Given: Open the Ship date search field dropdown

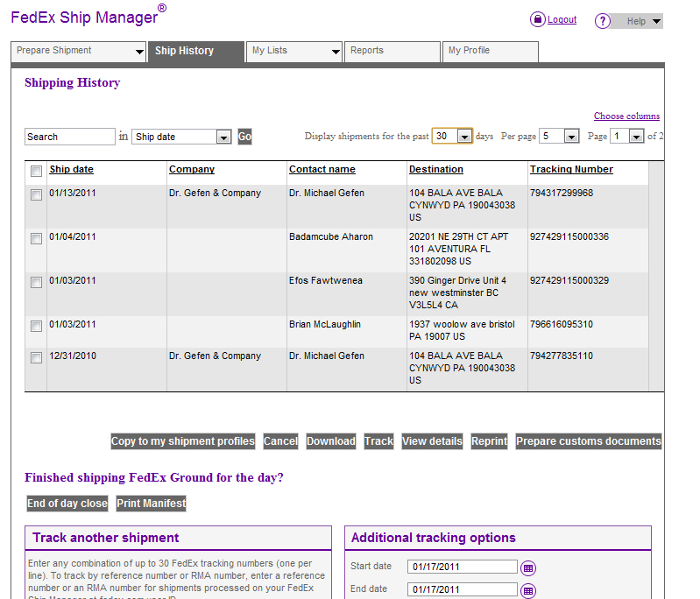Looking at the screenshot, I should coord(223,137).
